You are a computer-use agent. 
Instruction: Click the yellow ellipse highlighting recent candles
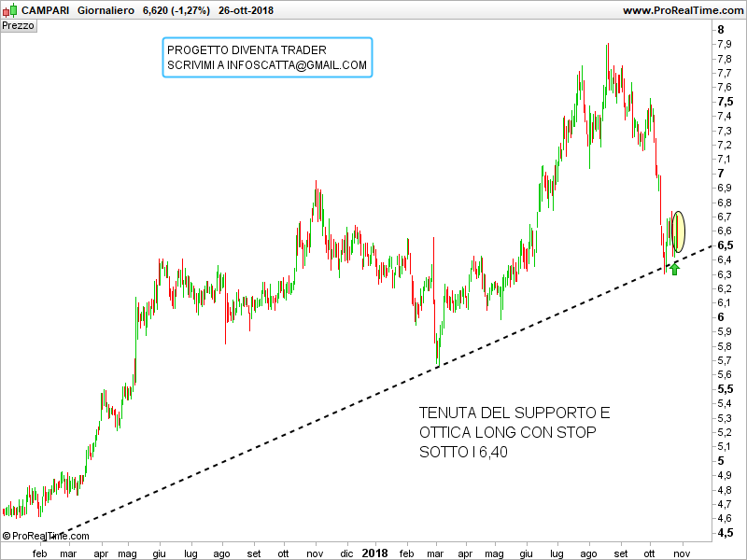[678, 231]
